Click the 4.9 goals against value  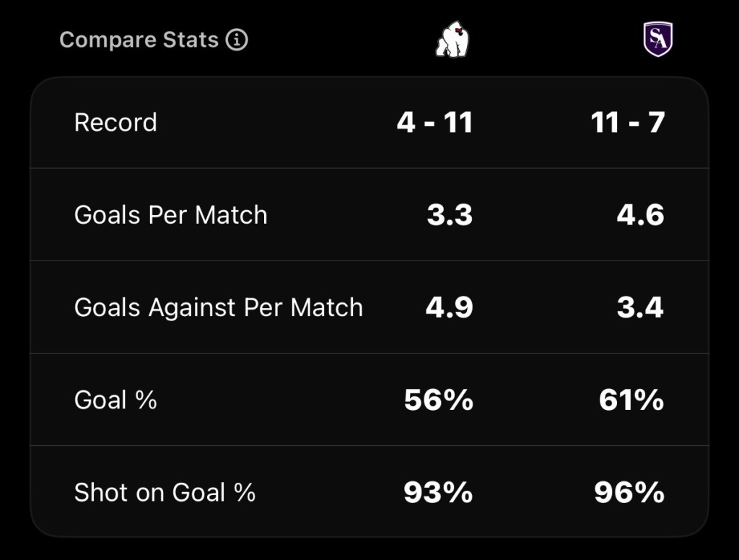[450, 307]
